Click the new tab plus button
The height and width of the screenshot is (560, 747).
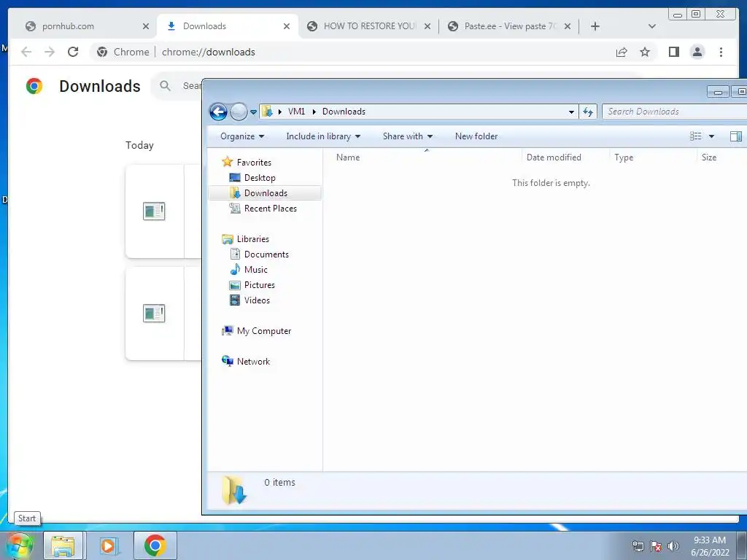595,26
